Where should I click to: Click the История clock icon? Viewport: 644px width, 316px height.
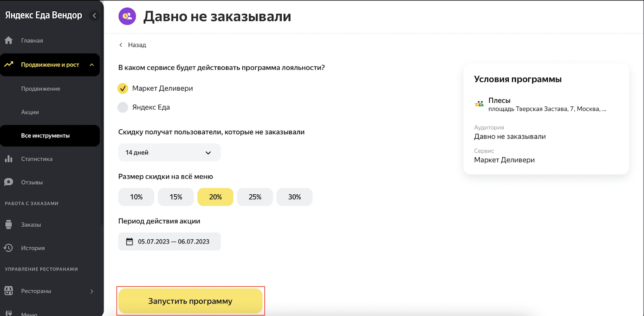coord(8,248)
